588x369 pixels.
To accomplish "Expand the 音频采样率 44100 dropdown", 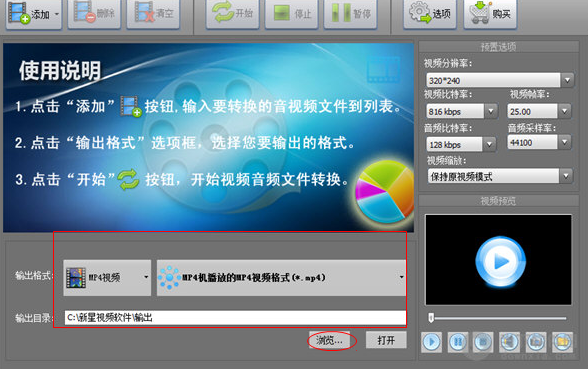I will (539, 142).
